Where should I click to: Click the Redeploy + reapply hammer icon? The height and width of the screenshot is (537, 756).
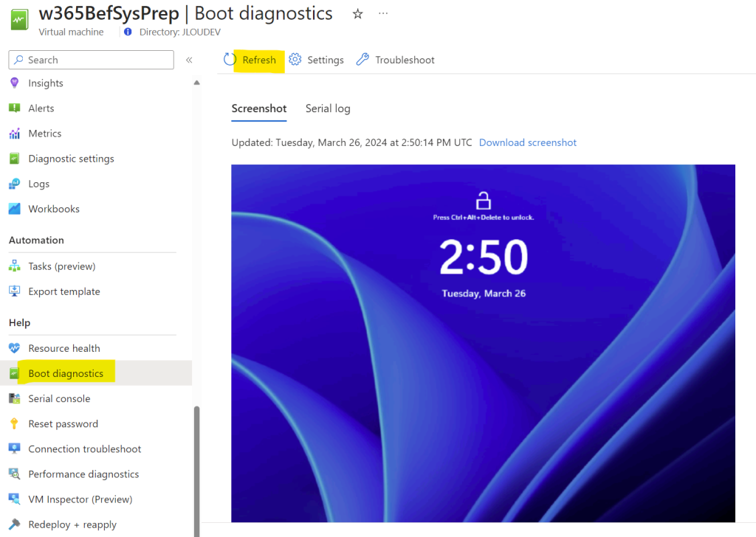point(15,524)
